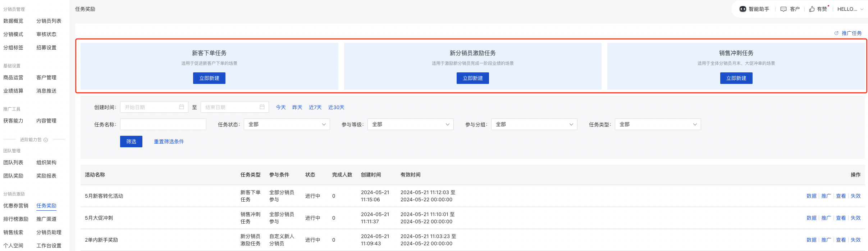
Task: Go to 奖励报表 sidebar item
Action: [x=46, y=176]
